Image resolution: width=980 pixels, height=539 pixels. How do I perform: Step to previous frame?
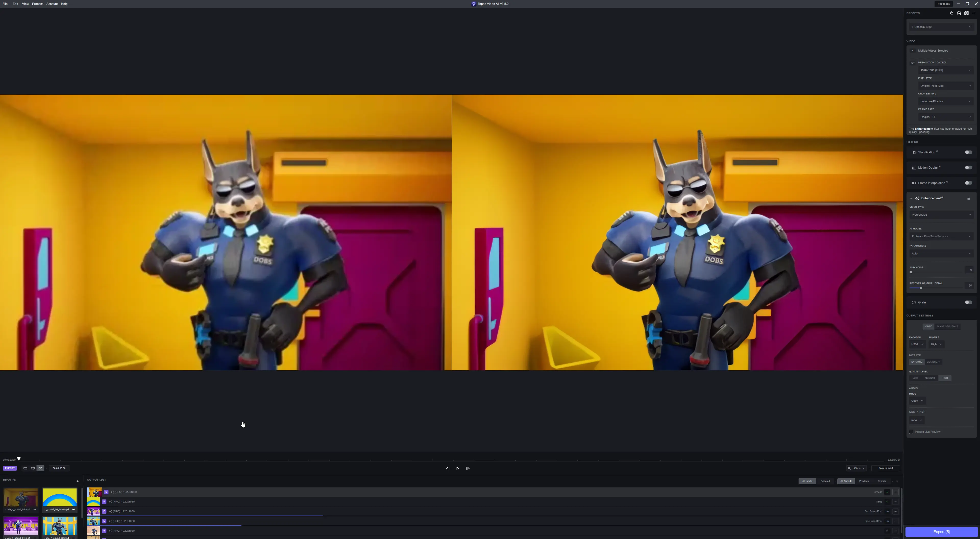[447, 468]
